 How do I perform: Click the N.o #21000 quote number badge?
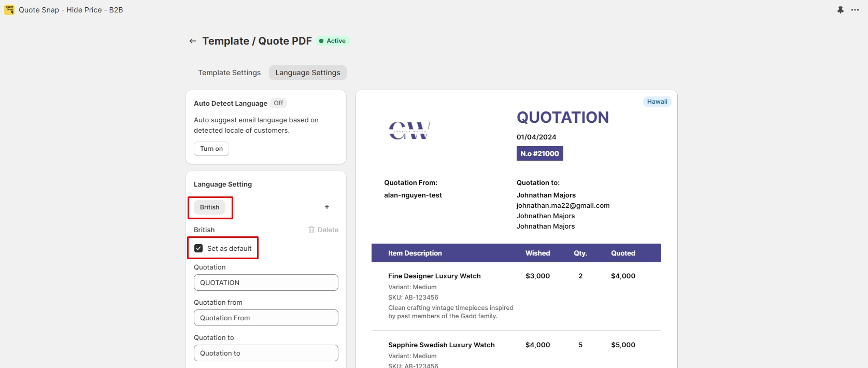coord(539,153)
